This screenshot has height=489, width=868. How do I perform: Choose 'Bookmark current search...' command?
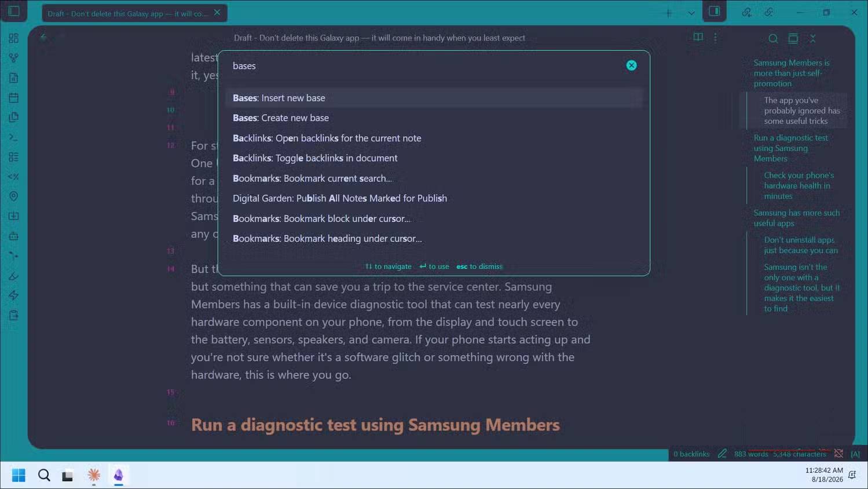point(434,178)
